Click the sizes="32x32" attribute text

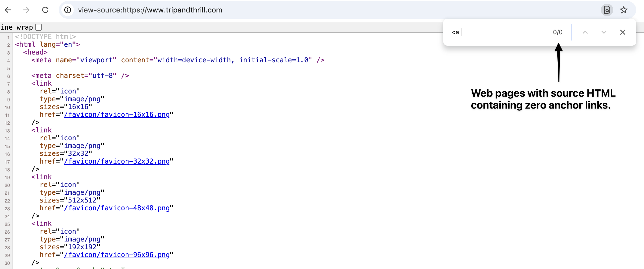[x=66, y=153]
